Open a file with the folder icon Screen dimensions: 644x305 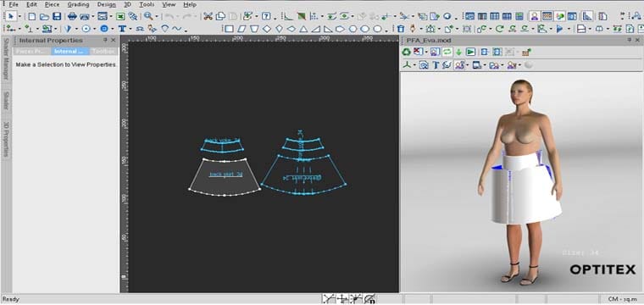44,16
